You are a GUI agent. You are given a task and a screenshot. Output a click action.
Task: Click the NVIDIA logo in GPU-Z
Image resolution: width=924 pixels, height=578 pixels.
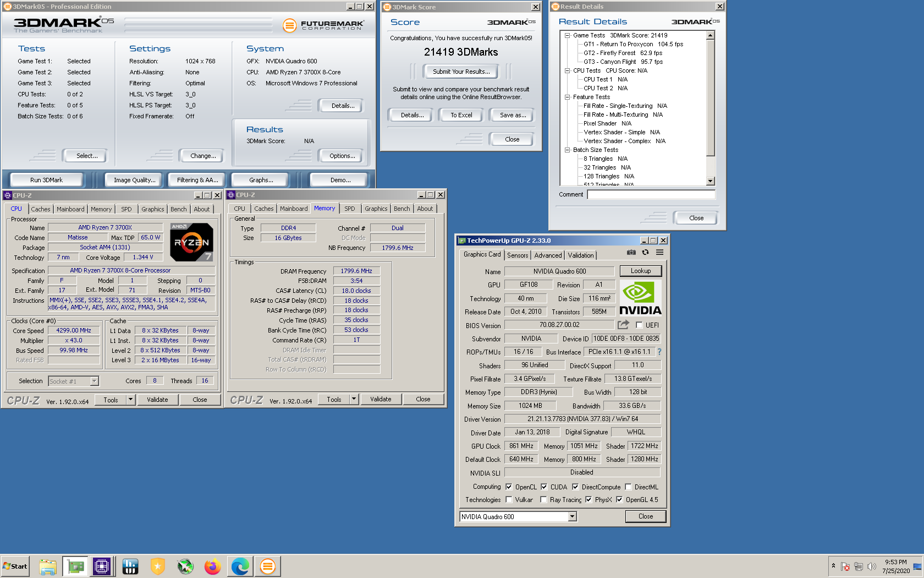point(640,298)
